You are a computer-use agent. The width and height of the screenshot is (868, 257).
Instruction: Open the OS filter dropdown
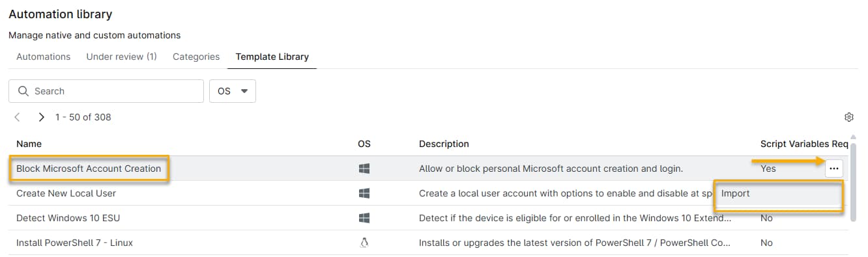coord(233,91)
